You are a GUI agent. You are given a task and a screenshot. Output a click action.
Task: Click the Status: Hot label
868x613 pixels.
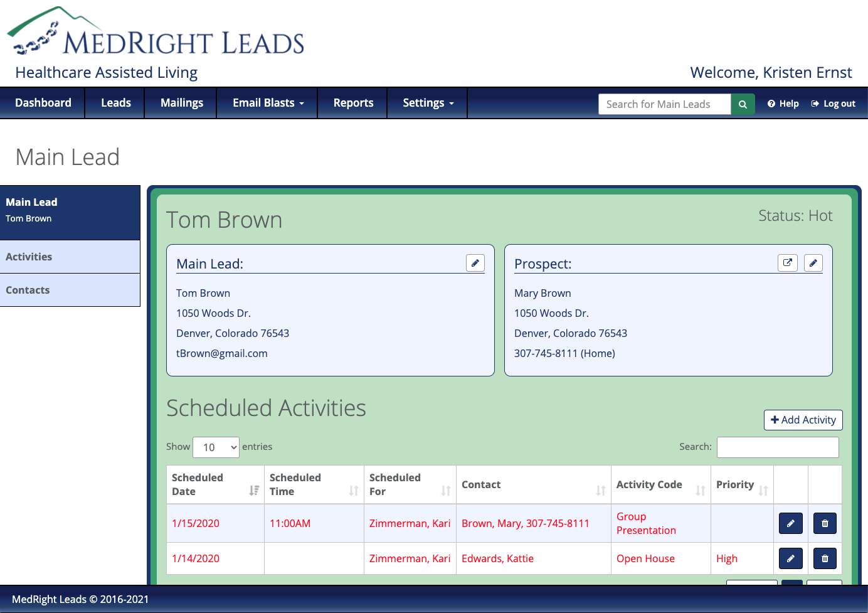[x=795, y=216]
